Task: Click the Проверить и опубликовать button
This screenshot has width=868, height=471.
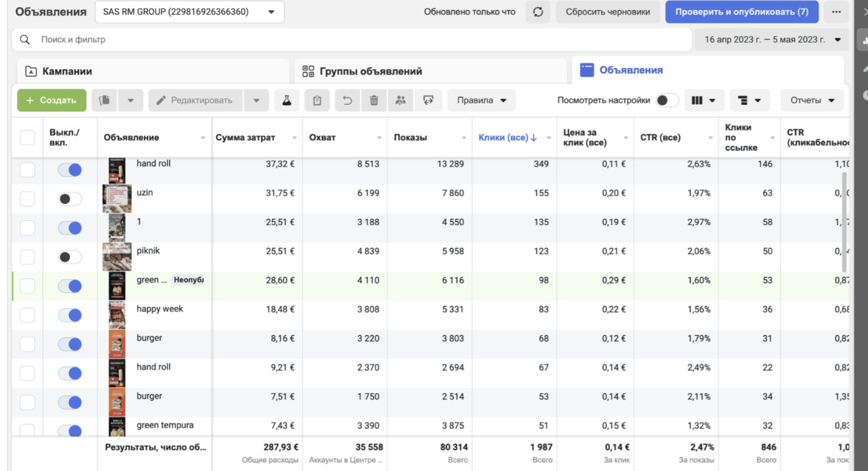Action: [741, 12]
